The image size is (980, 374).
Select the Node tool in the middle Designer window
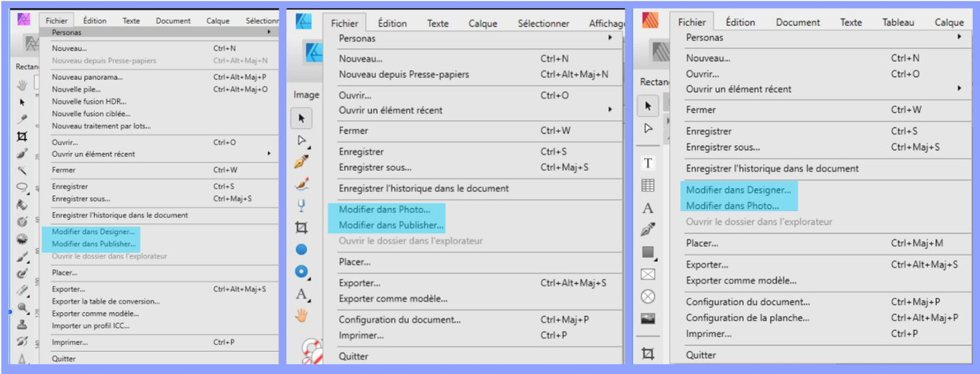tap(302, 140)
